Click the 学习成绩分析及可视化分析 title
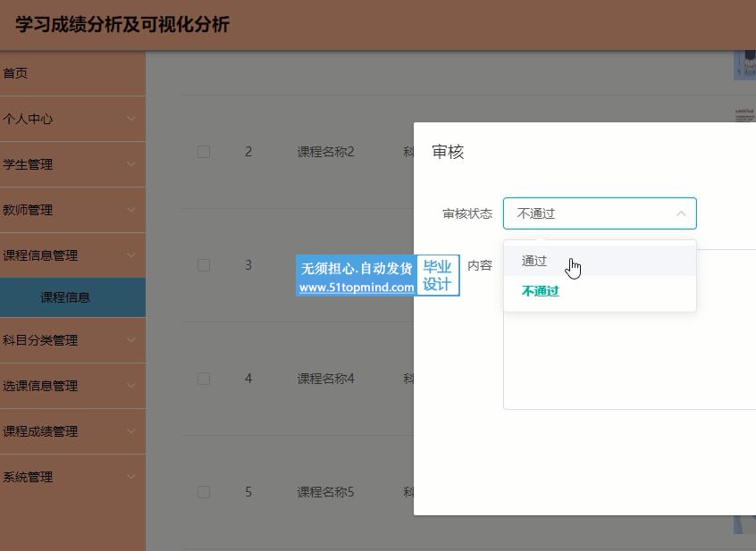756x551 pixels. pyautogui.click(x=122, y=24)
